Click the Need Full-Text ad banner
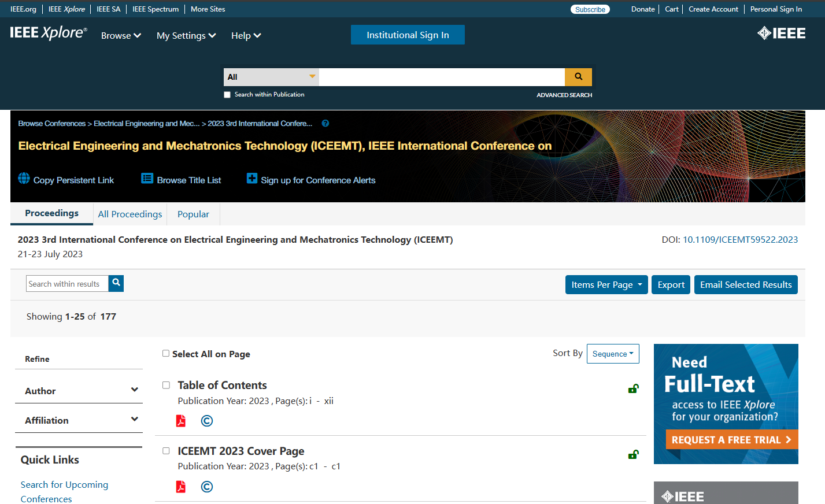 726,403
